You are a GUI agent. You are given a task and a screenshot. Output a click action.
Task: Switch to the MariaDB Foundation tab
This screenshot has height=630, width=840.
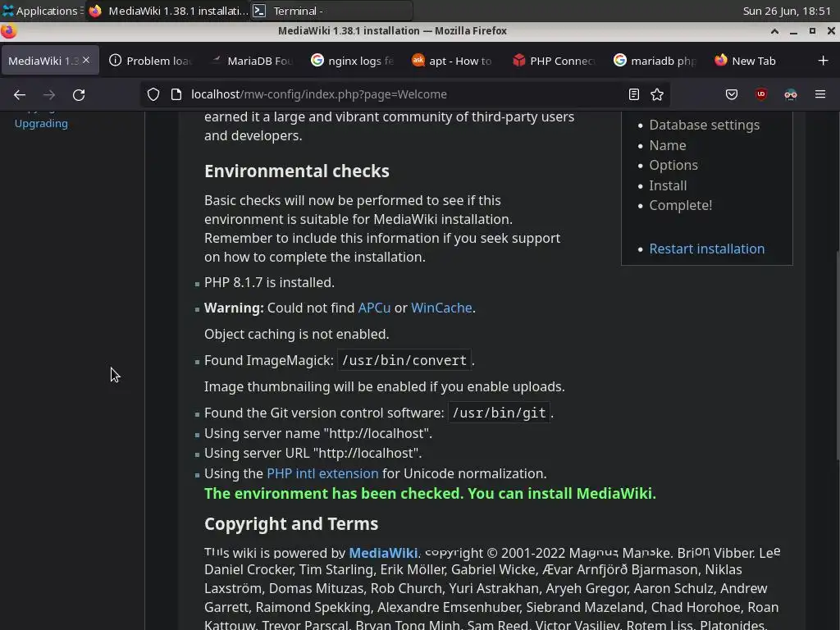[x=252, y=61]
